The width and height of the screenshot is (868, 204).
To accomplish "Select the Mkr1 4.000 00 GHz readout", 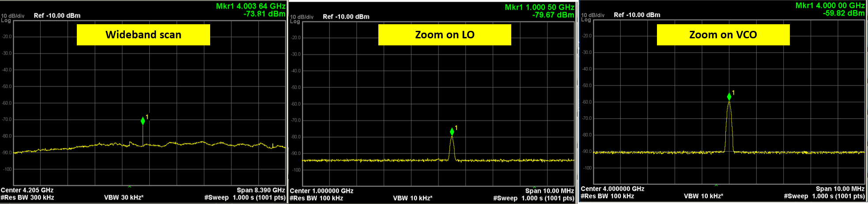I will tap(830, 6).
